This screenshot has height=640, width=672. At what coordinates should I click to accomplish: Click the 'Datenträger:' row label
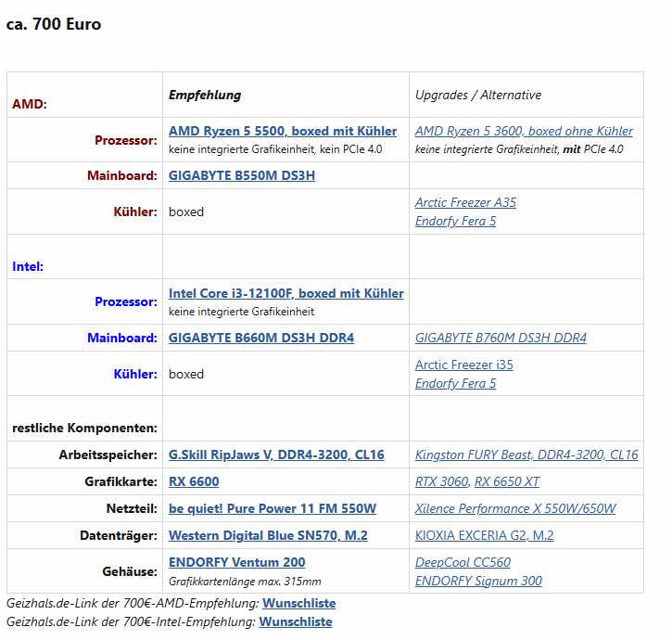click(x=119, y=536)
